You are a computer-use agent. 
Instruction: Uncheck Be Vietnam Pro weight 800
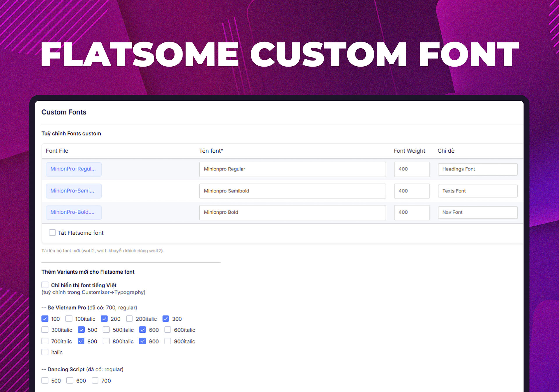[x=81, y=341]
